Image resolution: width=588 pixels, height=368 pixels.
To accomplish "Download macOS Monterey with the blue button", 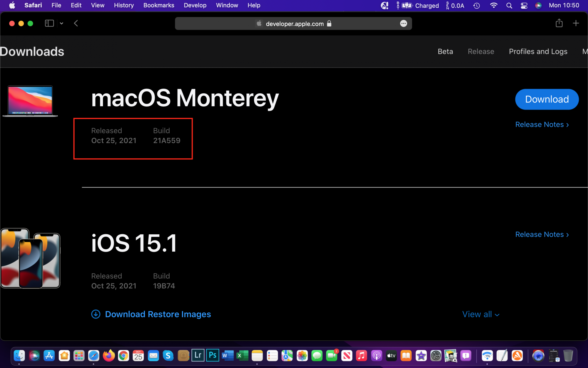I will 547,99.
